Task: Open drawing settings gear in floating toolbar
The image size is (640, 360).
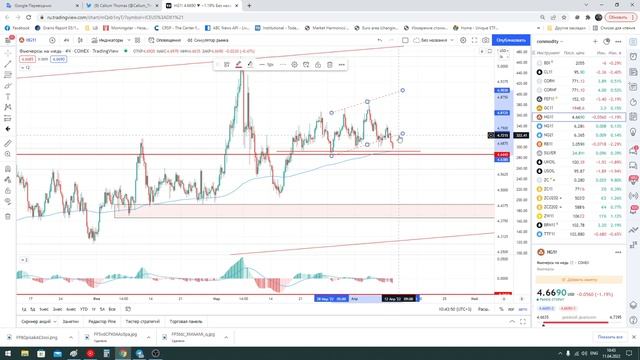Action: 294,65
